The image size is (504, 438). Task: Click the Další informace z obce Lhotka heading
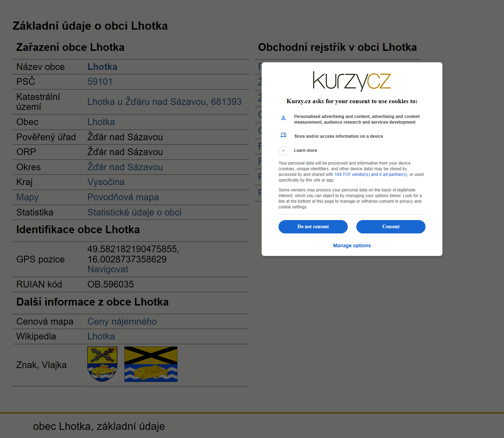pyautogui.click(x=93, y=302)
